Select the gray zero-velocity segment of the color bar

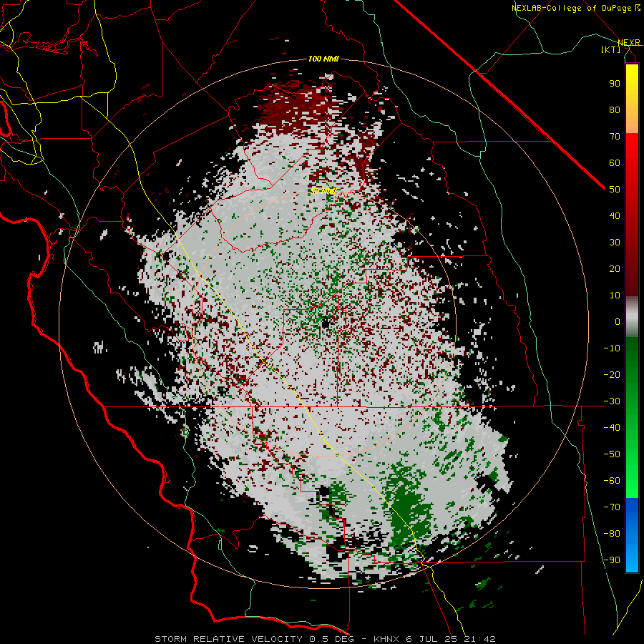(632, 317)
